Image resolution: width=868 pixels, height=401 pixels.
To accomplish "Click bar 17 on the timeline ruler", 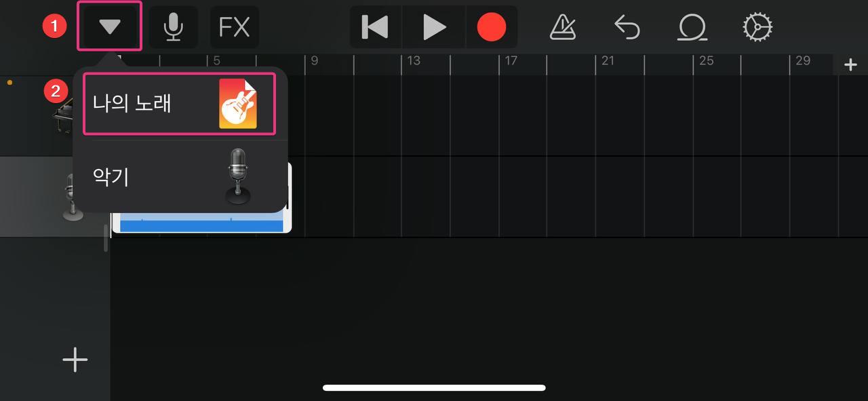I will 511,60.
